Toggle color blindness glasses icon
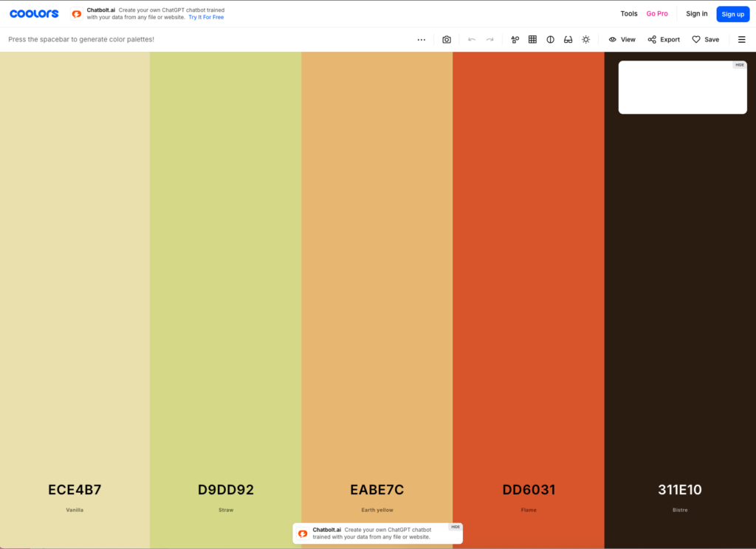Image resolution: width=756 pixels, height=549 pixels. point(568,40)
